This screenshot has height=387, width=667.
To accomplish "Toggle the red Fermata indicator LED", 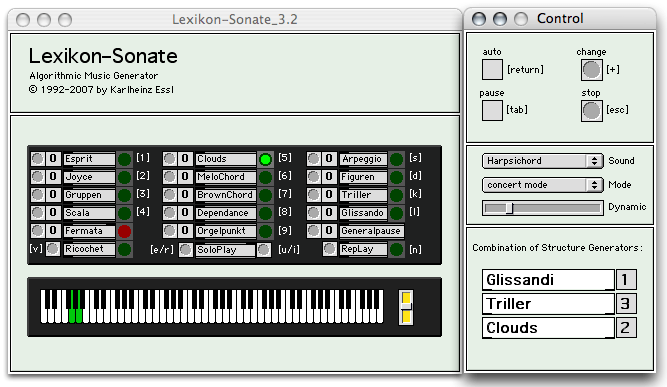I will 125,231.
